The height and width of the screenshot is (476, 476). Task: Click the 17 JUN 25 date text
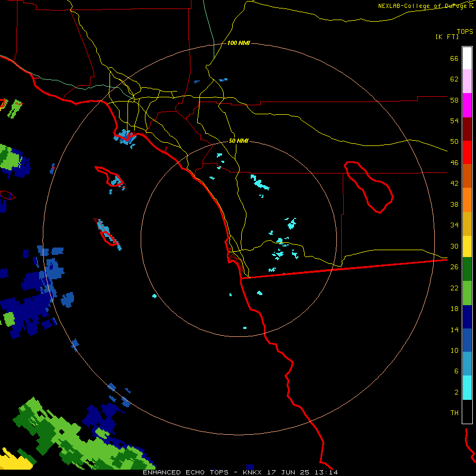point(288,472)
